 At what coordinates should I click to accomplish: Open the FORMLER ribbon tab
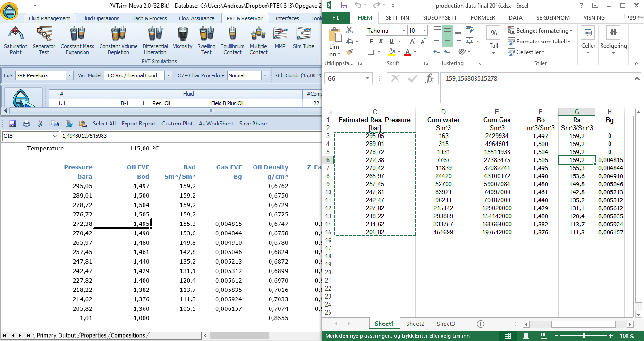(x=483, y=17)
